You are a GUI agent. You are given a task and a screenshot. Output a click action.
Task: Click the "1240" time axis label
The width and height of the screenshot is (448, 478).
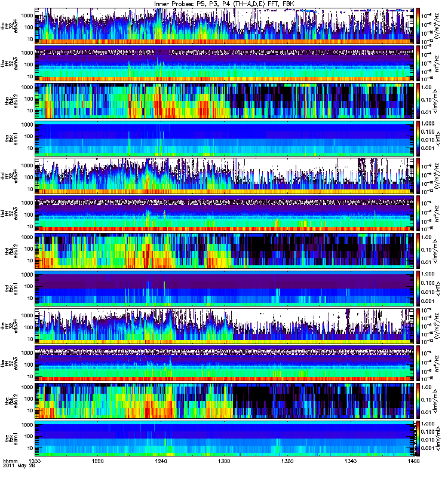tap(161, 461)
